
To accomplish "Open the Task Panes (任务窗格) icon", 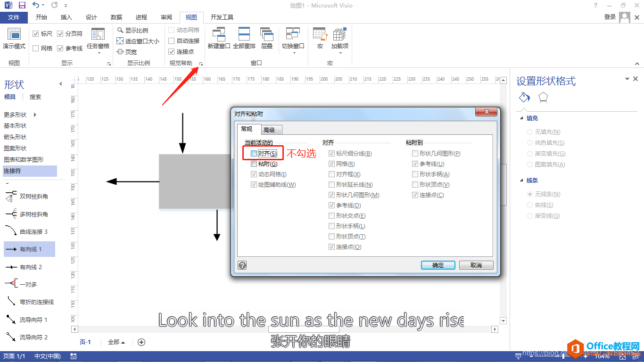I will pyautogui.click(x=98, y=34).
